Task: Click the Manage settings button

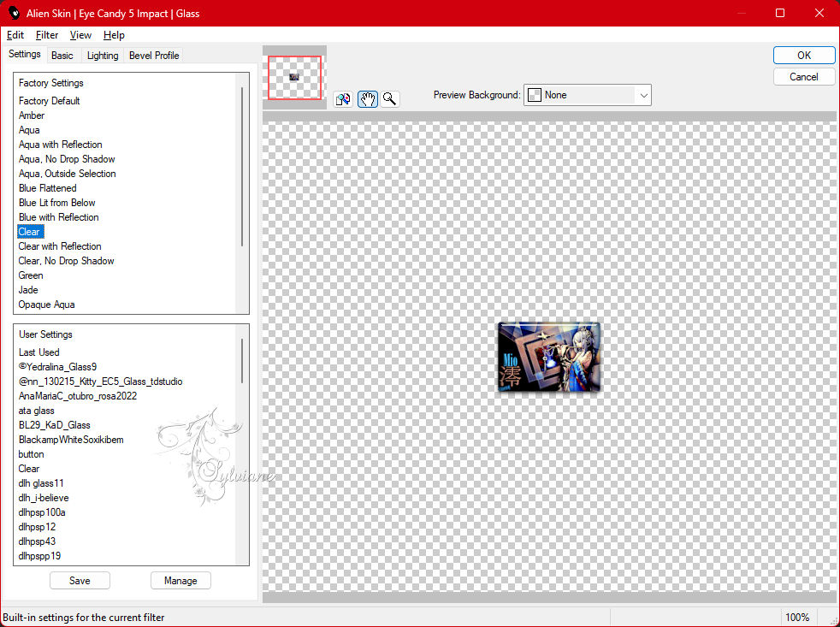Action: coord(180,580)
